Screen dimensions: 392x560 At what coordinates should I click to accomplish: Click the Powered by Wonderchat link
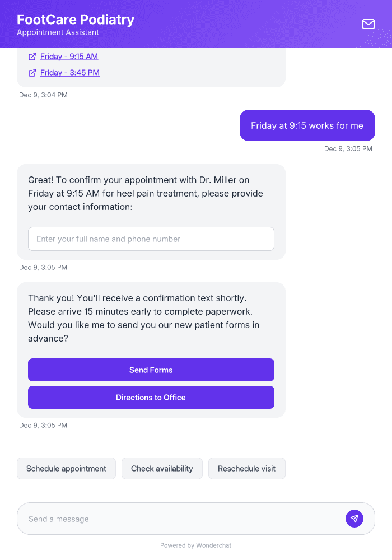pos(195,545)
